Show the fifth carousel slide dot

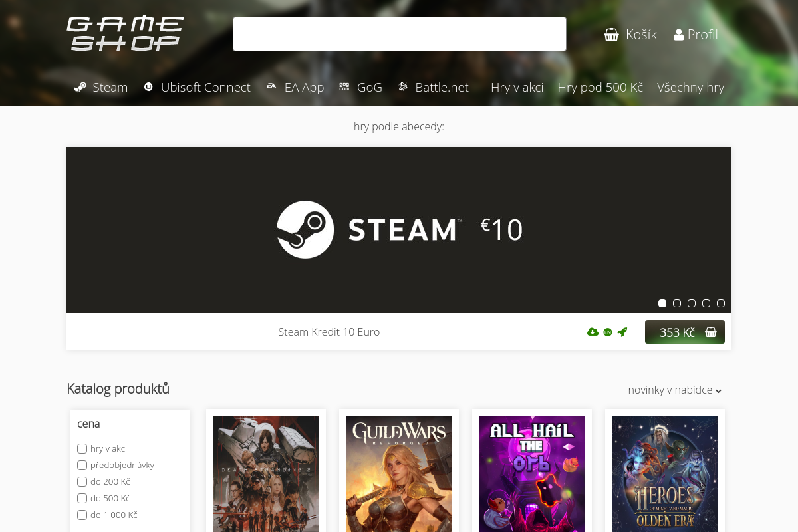[721, 303]
